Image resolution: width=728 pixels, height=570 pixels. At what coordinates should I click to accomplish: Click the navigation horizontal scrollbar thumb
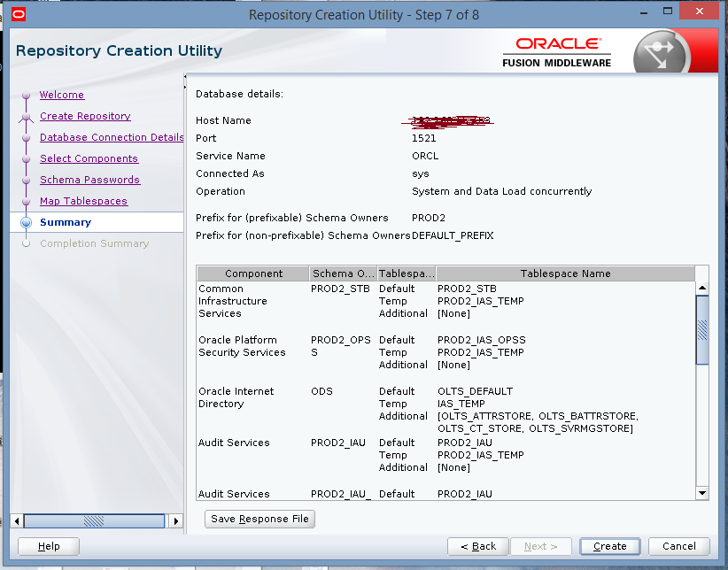[94, 521]
